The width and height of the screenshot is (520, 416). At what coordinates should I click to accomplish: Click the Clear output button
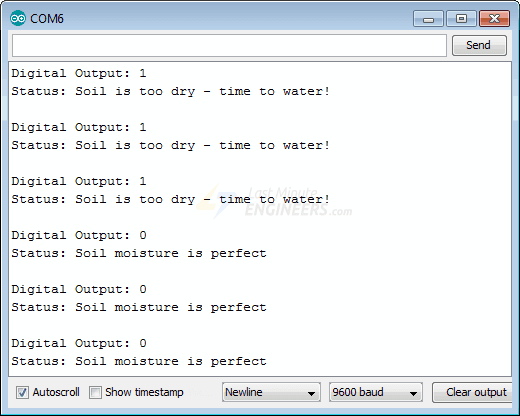tap(473, 392)
